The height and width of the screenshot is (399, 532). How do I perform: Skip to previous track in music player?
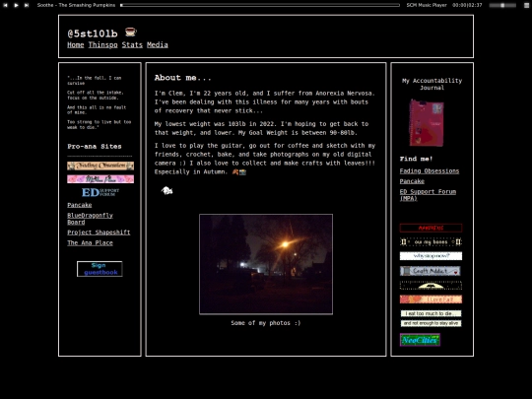[x=5, y=5]
